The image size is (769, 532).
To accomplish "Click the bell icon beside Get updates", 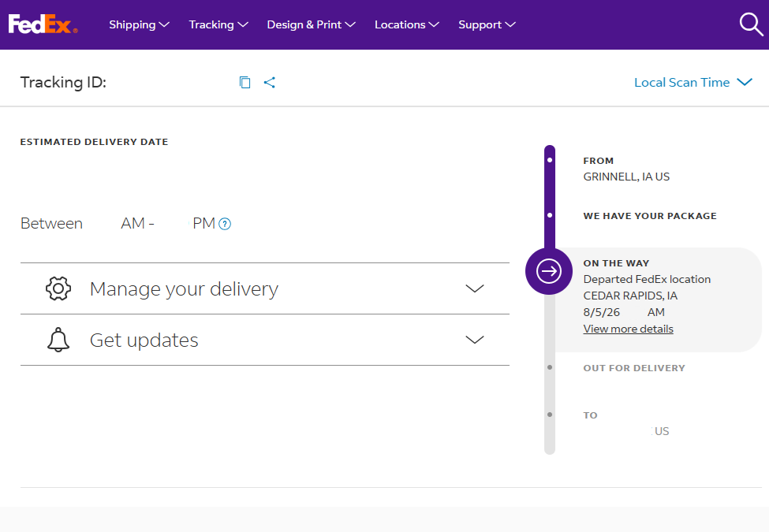I will tap(58, 340).
